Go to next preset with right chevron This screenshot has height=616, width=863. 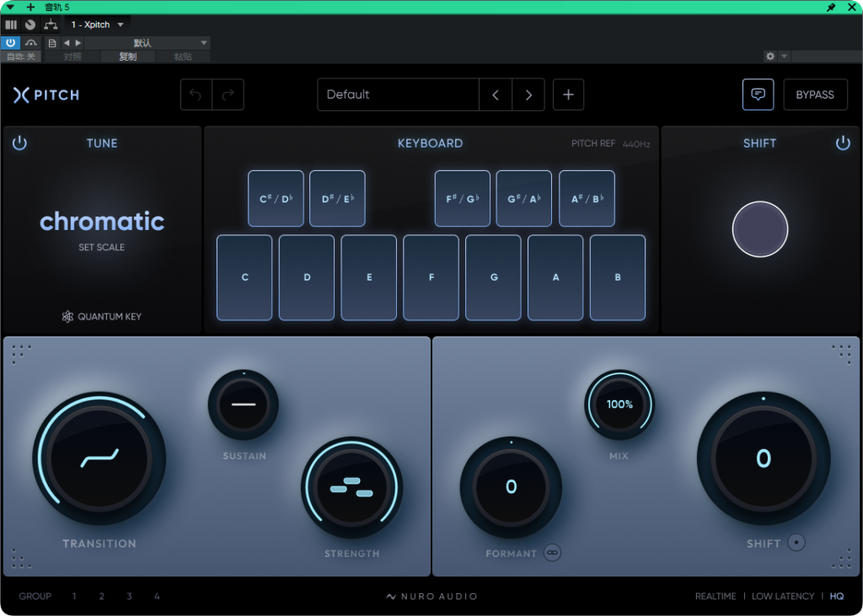(528, 94)
